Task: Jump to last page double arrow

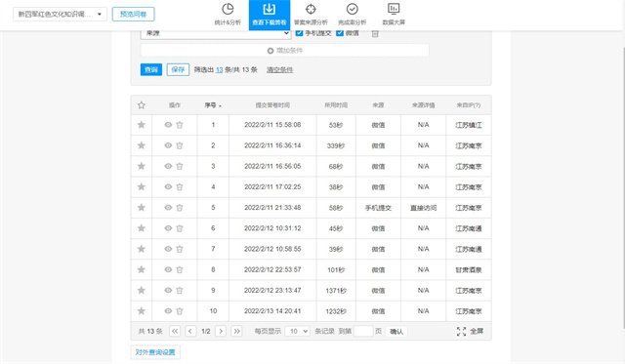Action: point(236,331)
